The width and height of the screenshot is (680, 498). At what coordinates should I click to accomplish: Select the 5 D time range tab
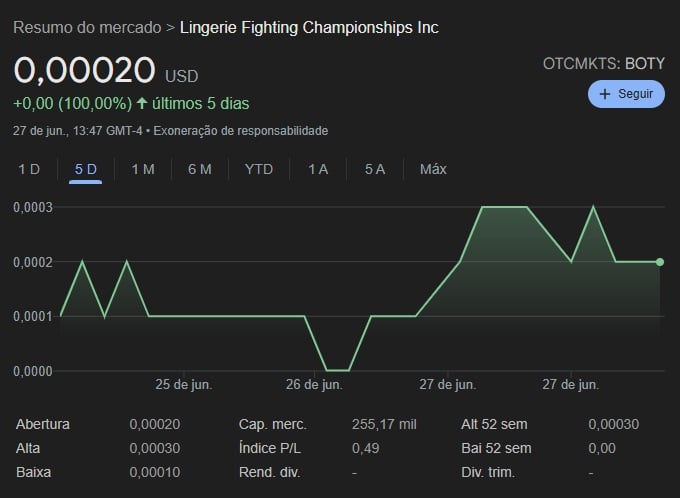tap(85, 169)
